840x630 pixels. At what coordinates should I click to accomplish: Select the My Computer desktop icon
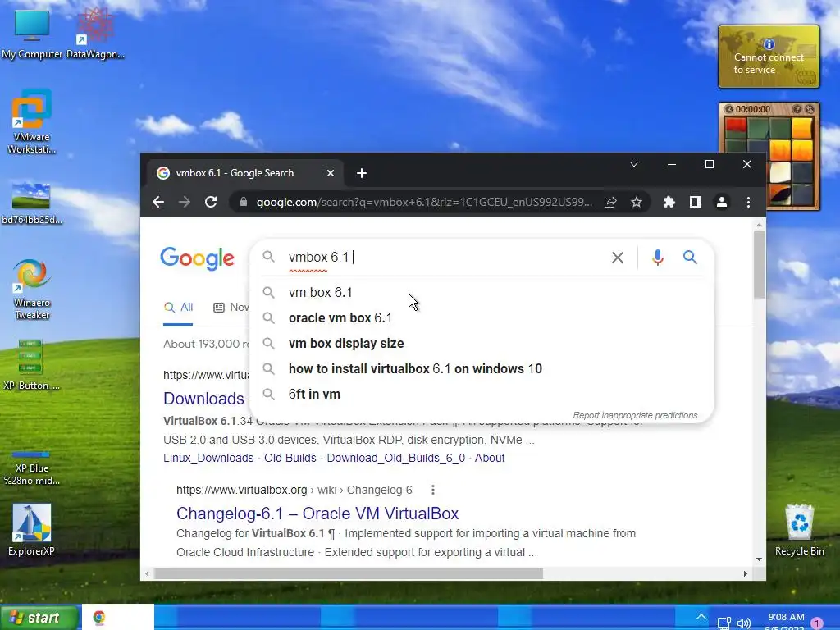[32, 35]
